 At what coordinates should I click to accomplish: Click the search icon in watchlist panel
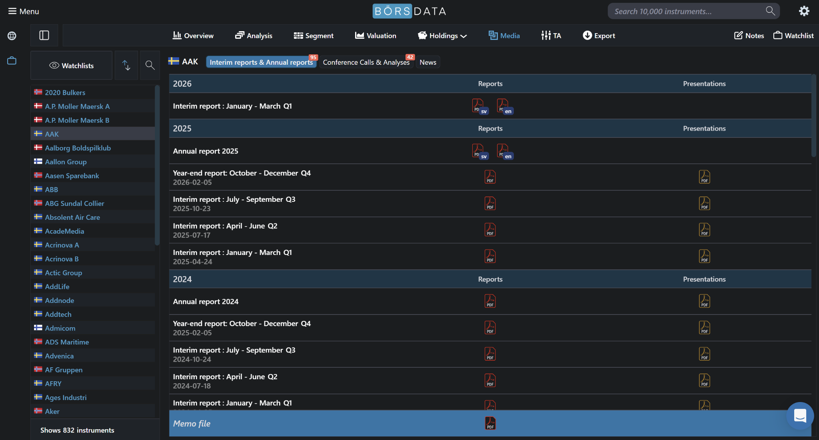click(150, 65)
